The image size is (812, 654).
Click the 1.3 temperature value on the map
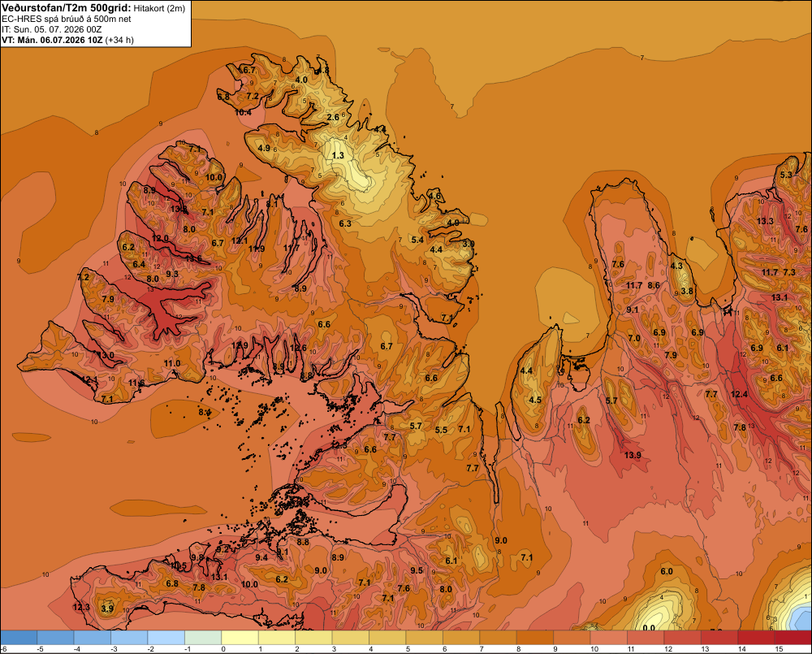click(338, 155)
